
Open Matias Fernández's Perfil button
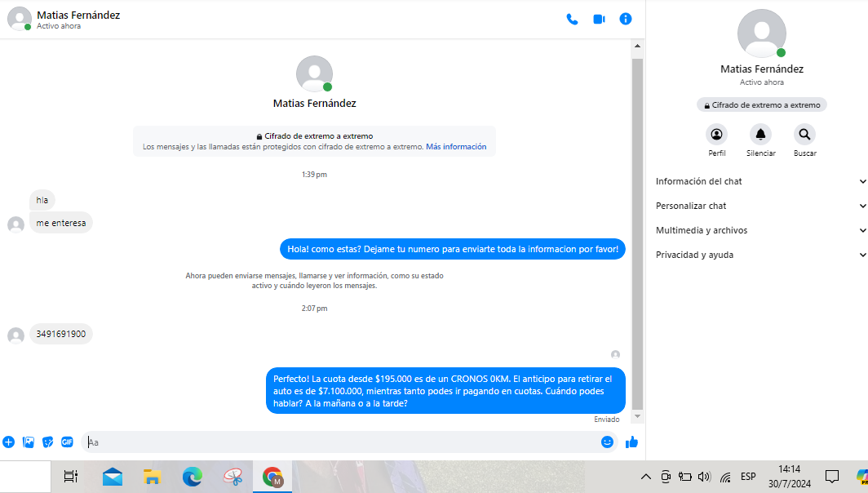(716, 135)
